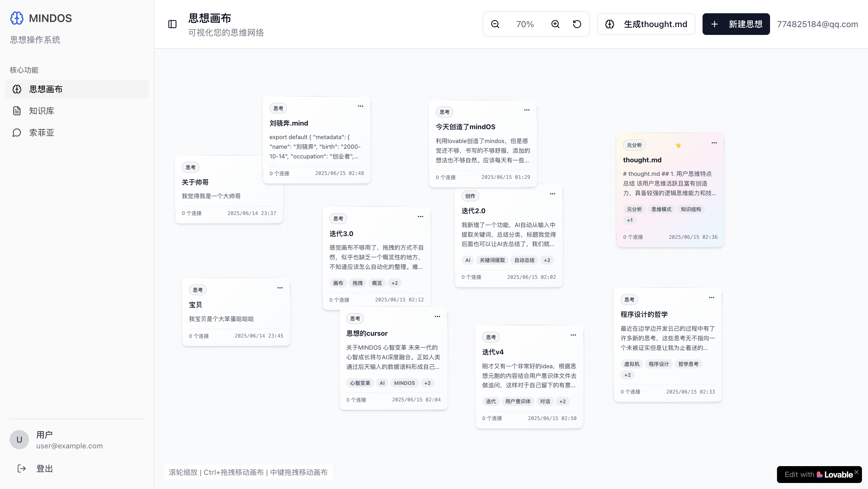
Task: Open the 迭代v4 card title
Action: pos(493,352)
